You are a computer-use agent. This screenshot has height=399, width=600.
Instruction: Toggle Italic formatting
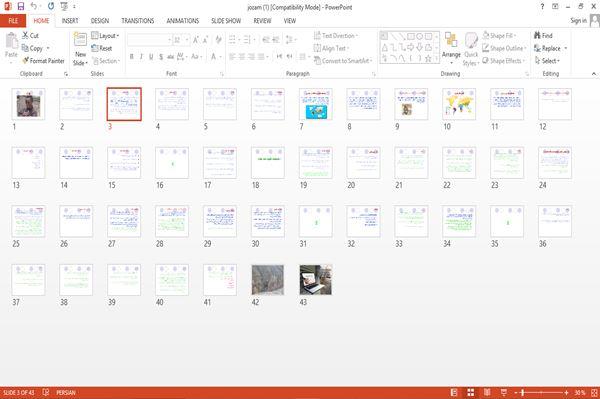click(x=141, y=57)
